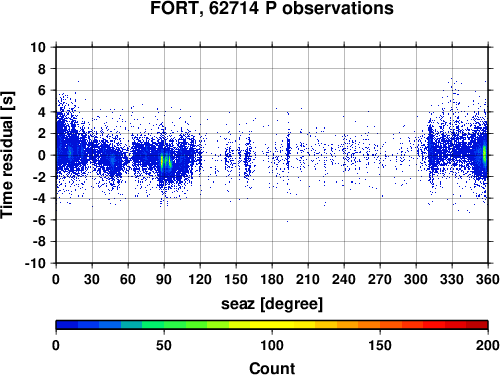Image resolution: width=500 pixels, height=375 pixels.
Task: Click x-axis tick label 90
Action: point(164,279)
